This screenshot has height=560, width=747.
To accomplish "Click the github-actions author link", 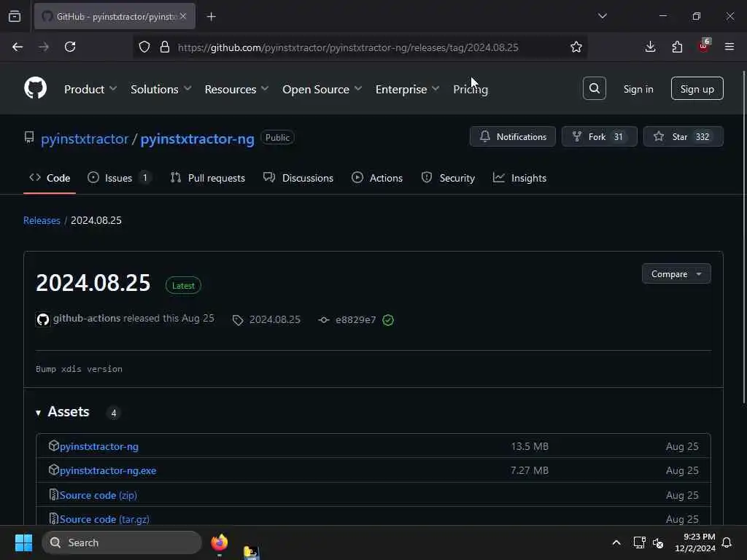I will pos(87,318).
